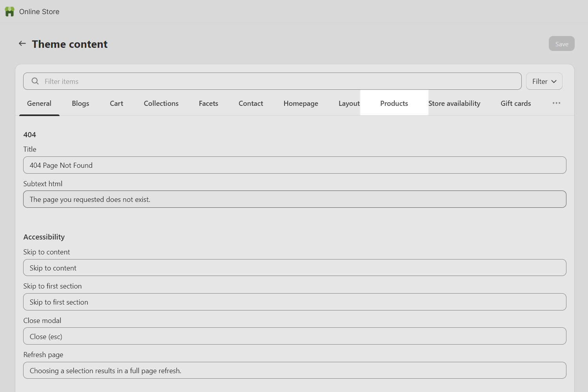Focus the Filter items search field

click(x=272, y=81)
